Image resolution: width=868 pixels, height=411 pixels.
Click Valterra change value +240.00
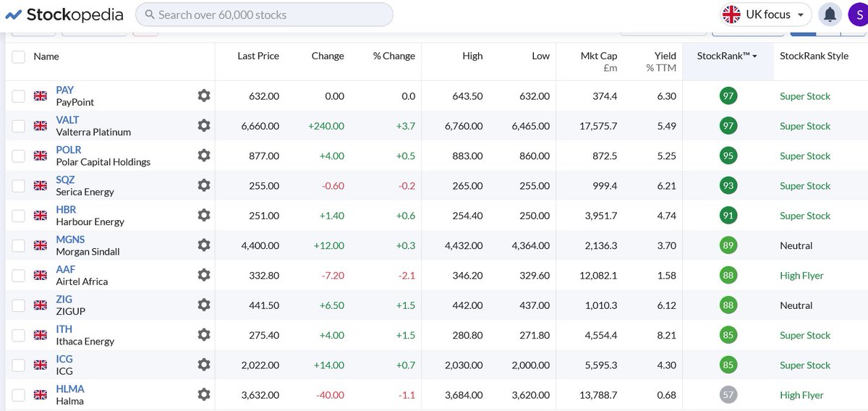coord(326,126)
